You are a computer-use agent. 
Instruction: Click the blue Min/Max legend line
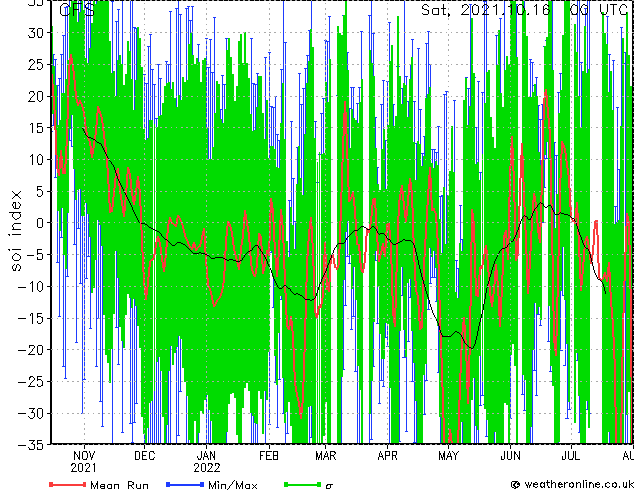coord(185,484)
